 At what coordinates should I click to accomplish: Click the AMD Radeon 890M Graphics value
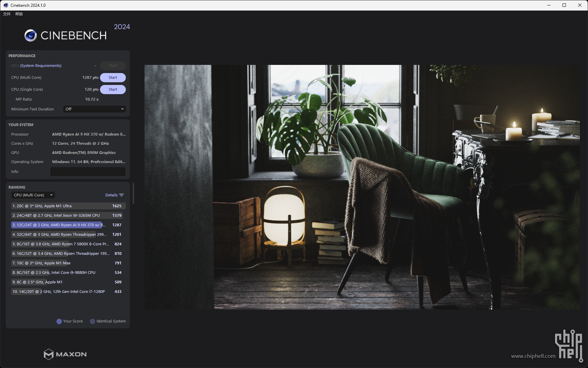click(84, 153)
